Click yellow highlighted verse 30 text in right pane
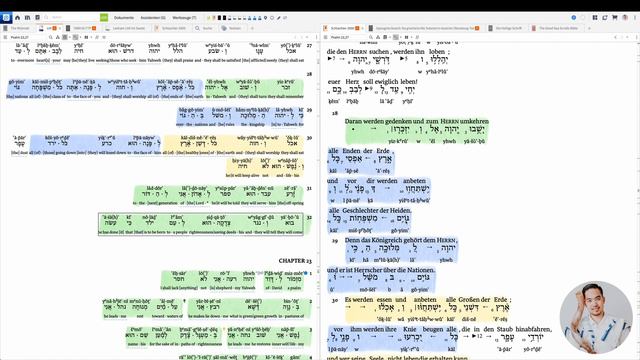640x360 pixels. click(x=427, y=309)
